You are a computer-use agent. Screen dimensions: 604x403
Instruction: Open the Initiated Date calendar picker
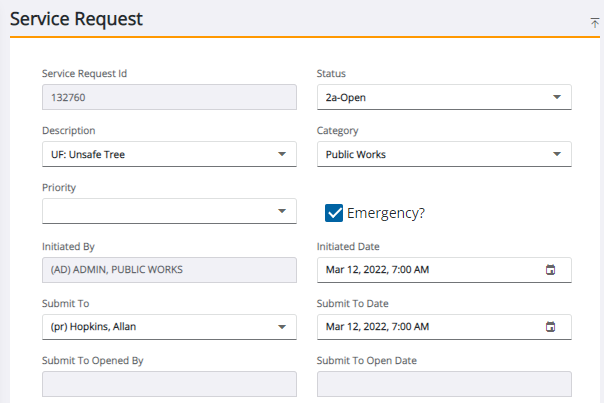[x=550, y=270]
